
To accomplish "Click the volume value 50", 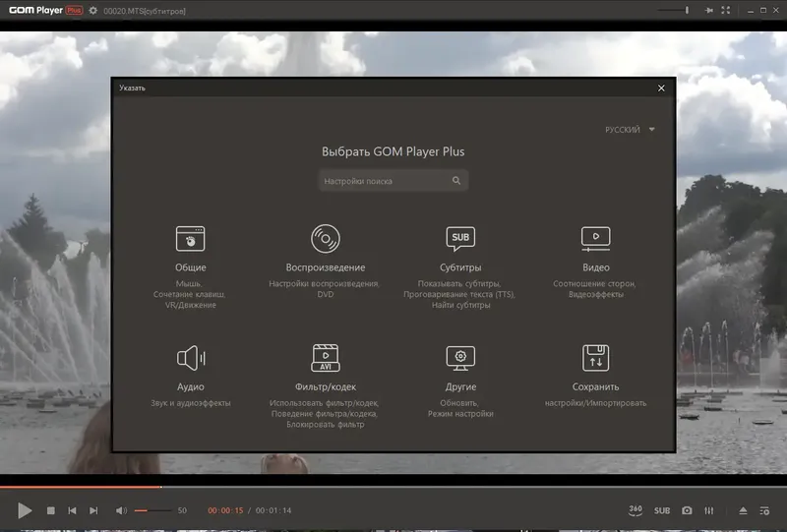I will coord(182,510).
